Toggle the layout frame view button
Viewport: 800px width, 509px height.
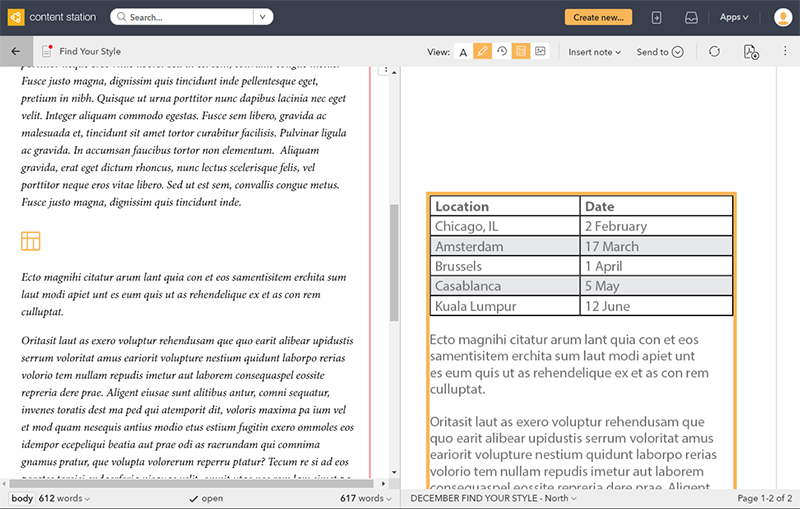click(x=520, y=52)
